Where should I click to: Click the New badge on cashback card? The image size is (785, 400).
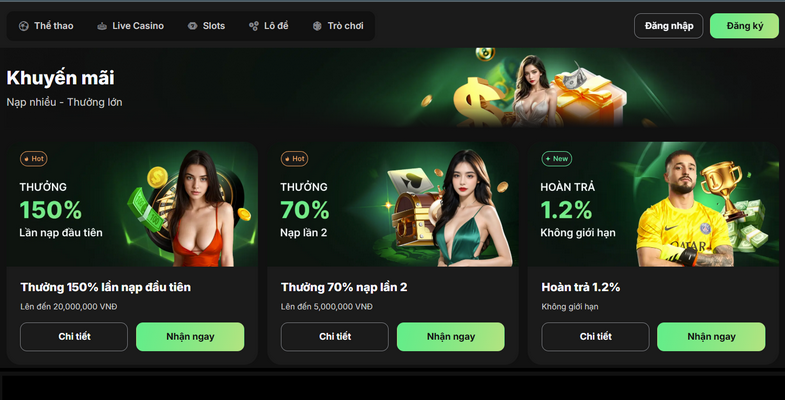coord(557,159)
